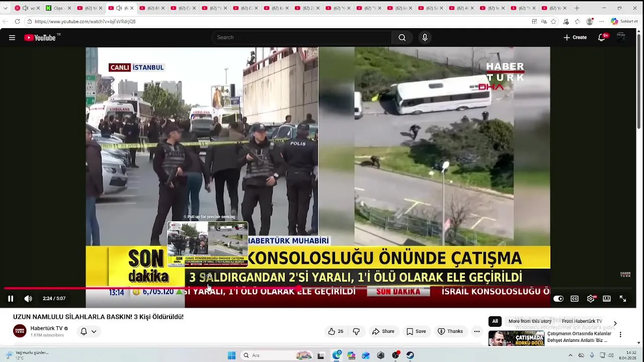
Task: Open the Habertürk TV channel name
Action: point(46,328)
